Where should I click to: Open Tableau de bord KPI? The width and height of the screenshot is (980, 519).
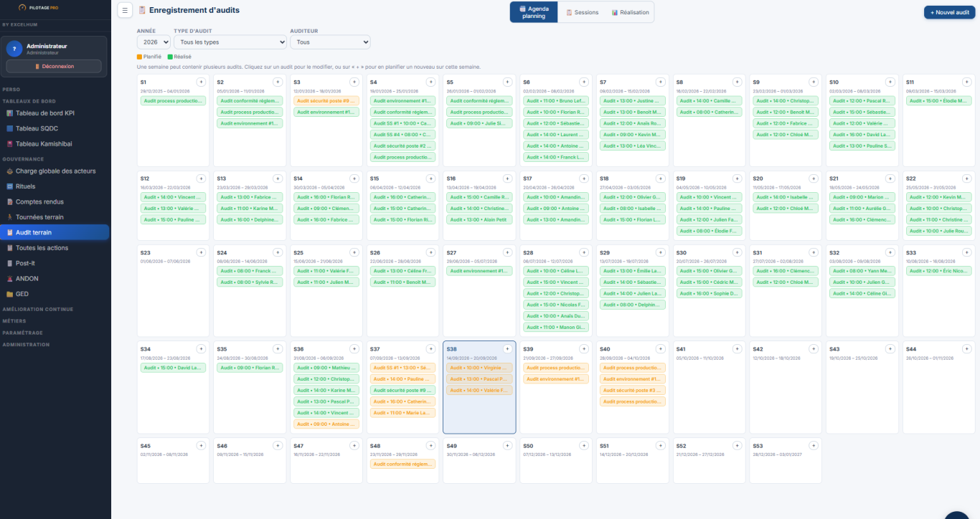pos(55,113)
